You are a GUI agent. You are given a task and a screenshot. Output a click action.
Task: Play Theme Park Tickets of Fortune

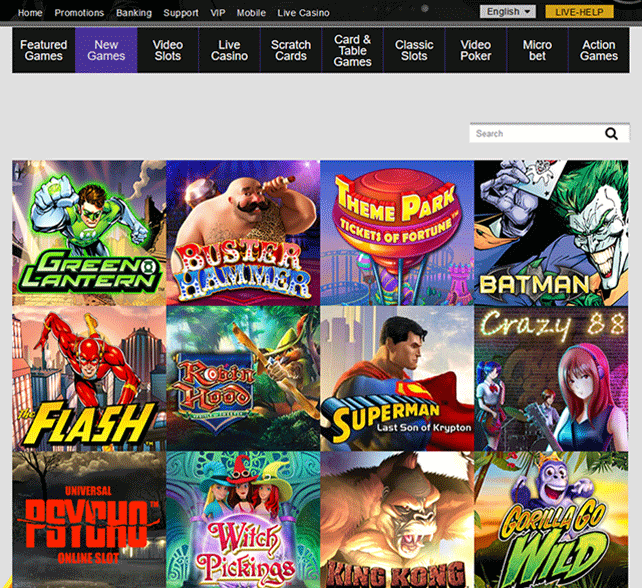coord(397,233)
